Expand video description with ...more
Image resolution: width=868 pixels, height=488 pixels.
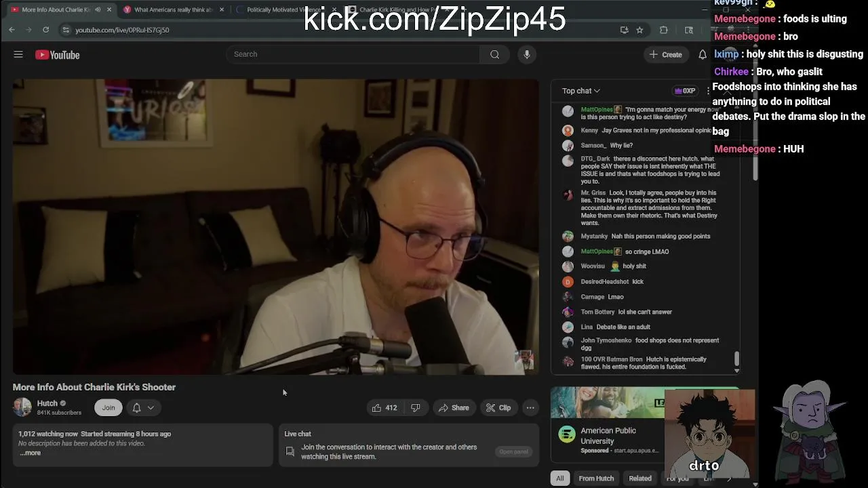point(31,453)
